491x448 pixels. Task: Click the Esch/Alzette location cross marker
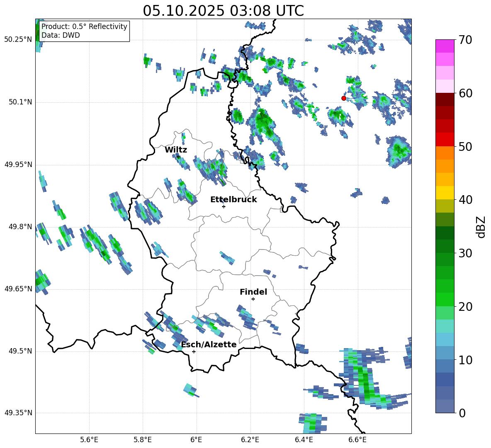[x=194, y=351]
